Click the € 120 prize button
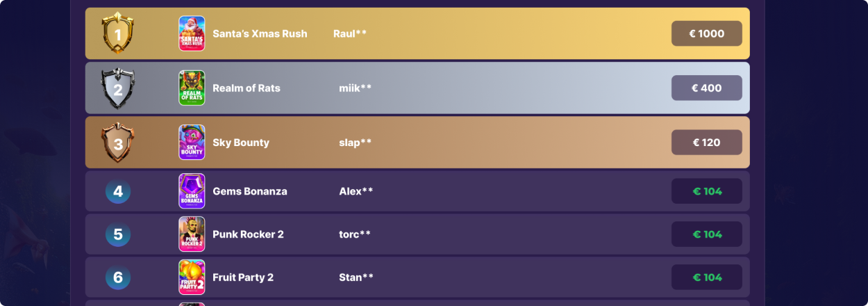Image resolution: width=868 pixels, height=306 pixels. point(706,143)
